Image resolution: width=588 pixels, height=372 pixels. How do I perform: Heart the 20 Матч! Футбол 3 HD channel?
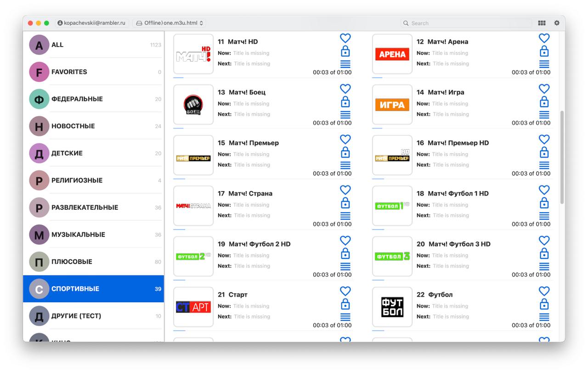coord(544,240)
